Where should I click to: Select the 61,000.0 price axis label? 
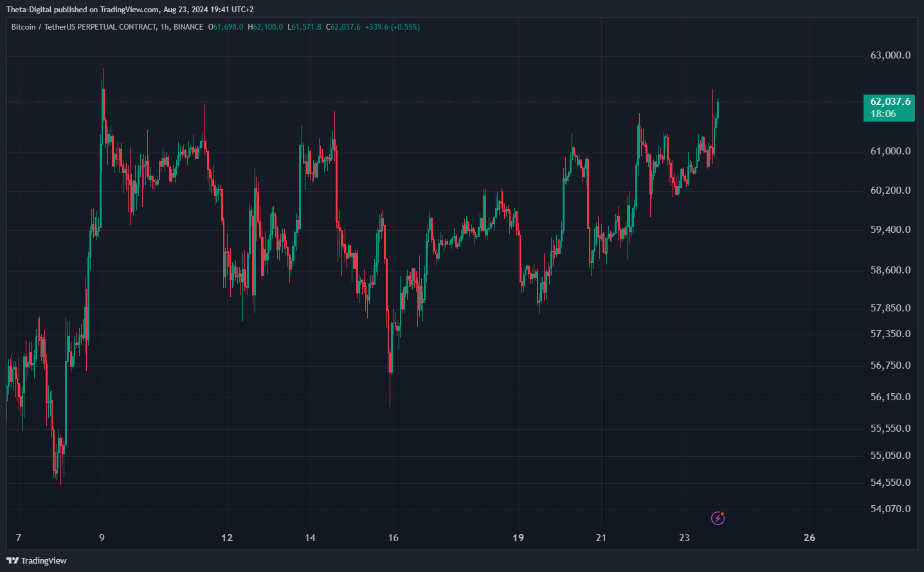(891, 151)
